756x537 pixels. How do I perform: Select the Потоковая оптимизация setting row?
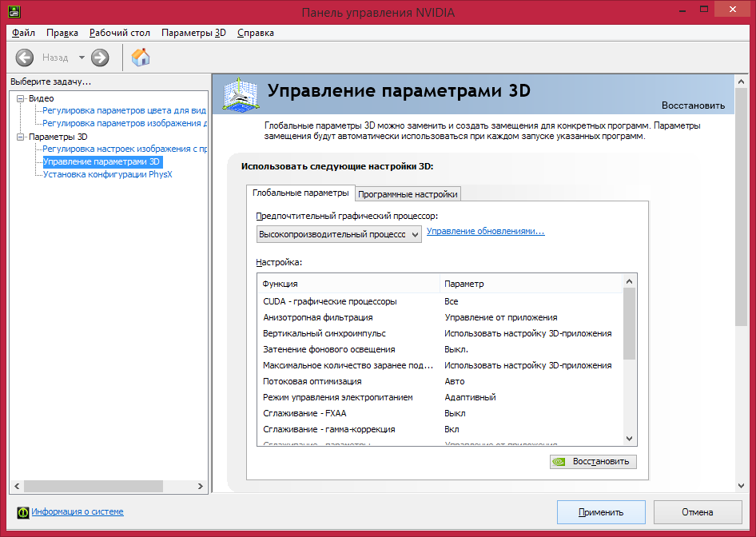coord(440,381)
